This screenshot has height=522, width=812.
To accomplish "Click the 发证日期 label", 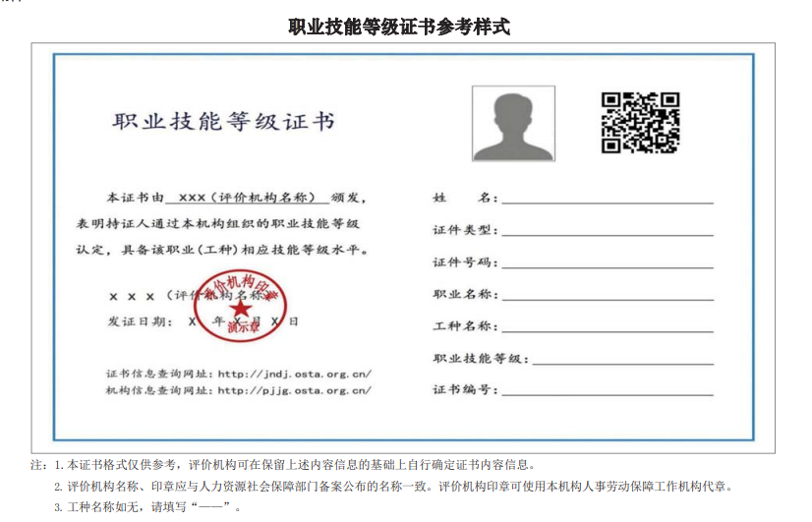I will pyautogui.click(x=140, y=321).
